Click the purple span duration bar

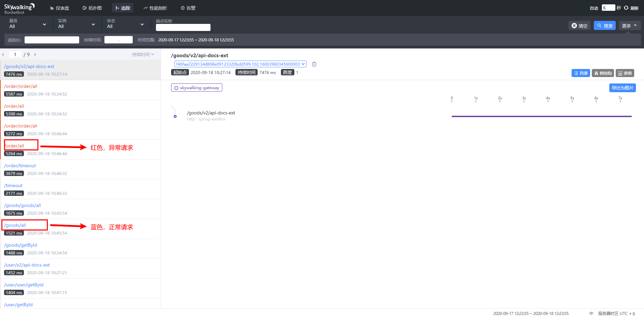[x=542, y=116]
